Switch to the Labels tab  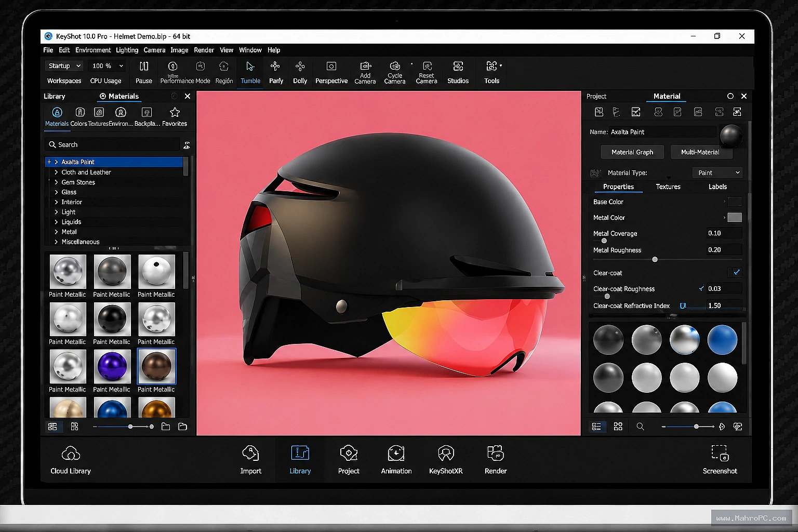point(717,187)
